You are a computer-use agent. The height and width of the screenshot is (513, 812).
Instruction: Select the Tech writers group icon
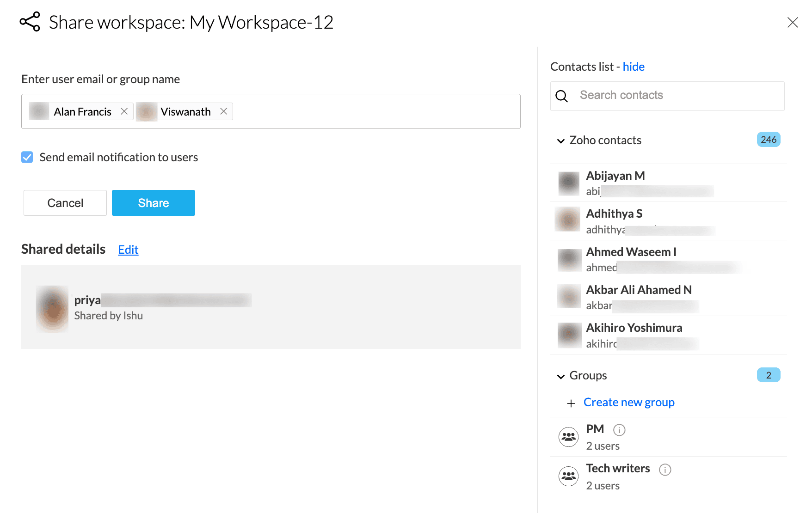point(568,476)
